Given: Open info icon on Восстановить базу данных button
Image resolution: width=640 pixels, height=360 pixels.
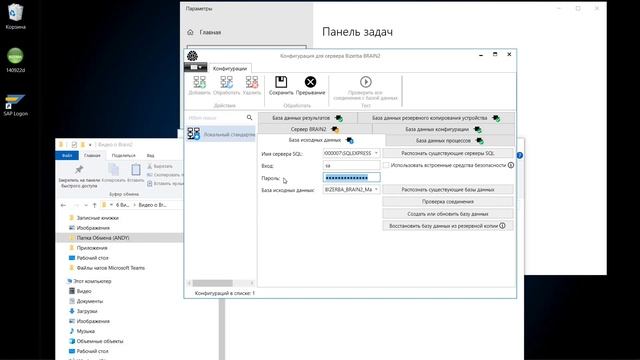Looking at the screenshot, I should [x=502, y=225].
